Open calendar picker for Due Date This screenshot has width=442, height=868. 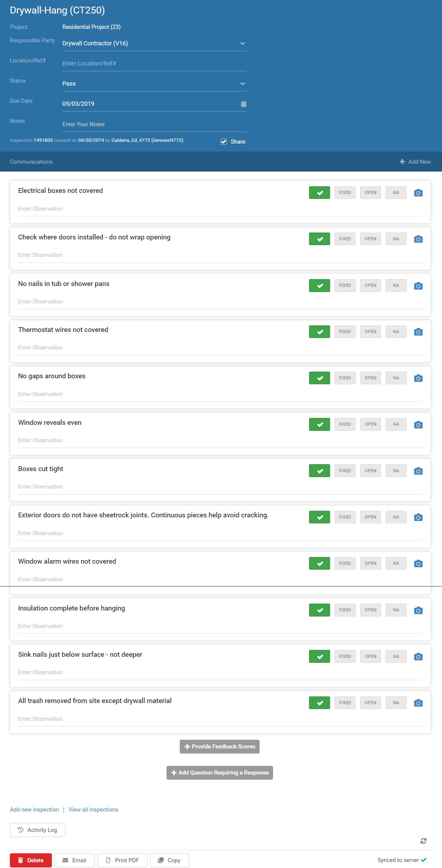(243, 104)
